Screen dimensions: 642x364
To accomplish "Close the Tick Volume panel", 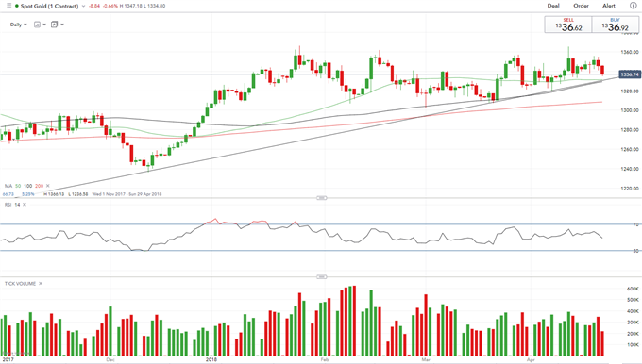I will pyautogui.click(x=41, y=284).
